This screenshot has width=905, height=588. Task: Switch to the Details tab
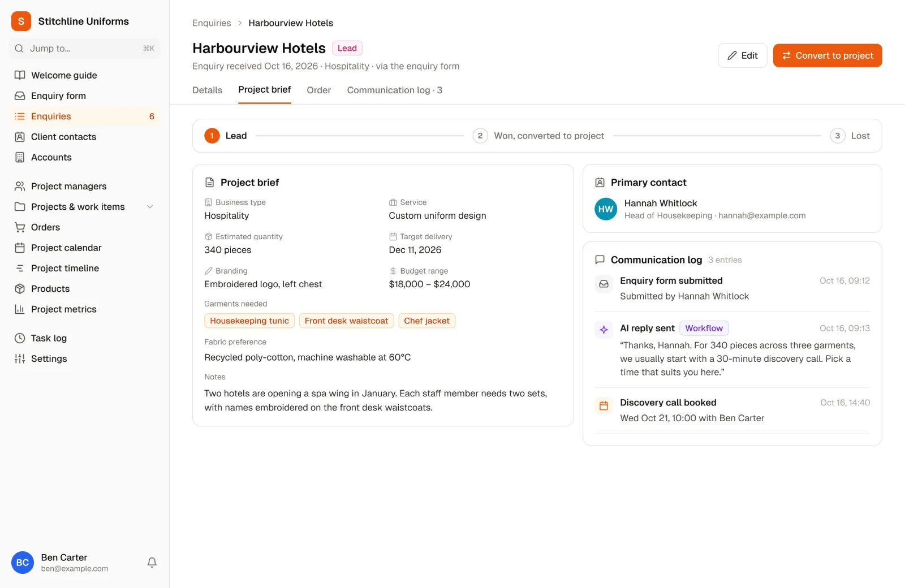click(x=208, y=90)
